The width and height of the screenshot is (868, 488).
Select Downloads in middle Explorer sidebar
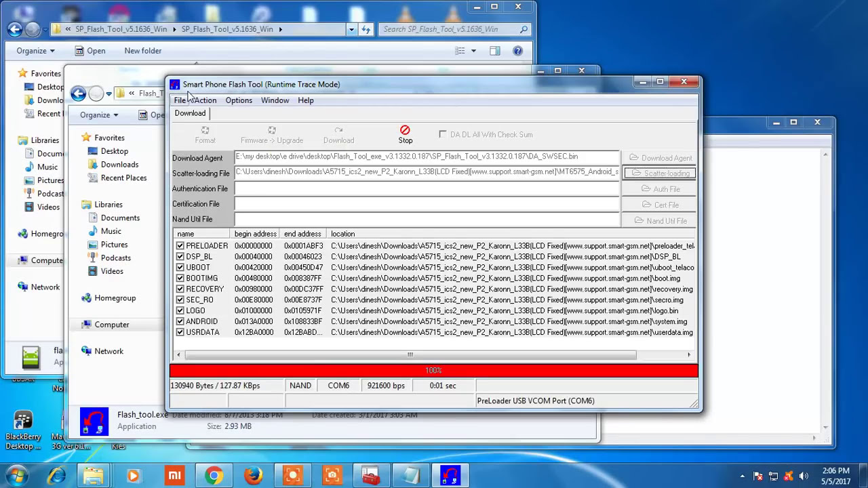coord(119,165)
